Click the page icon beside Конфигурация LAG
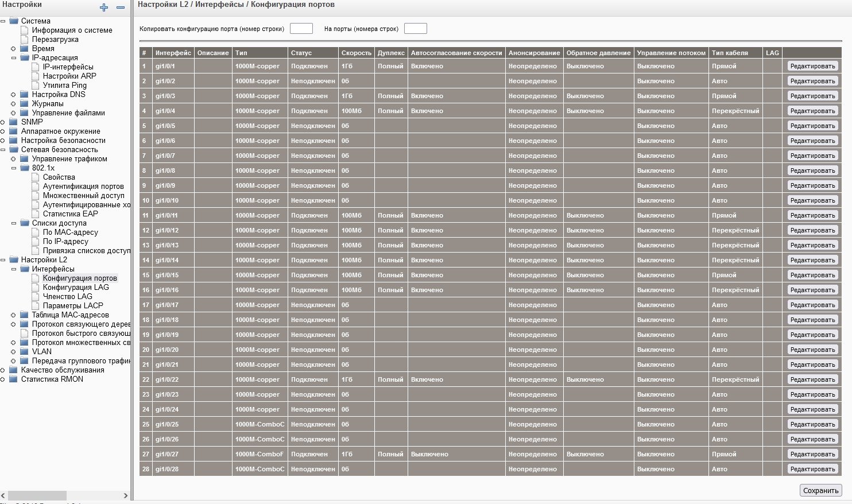This screenshot has height=504, width=852. 36,287
